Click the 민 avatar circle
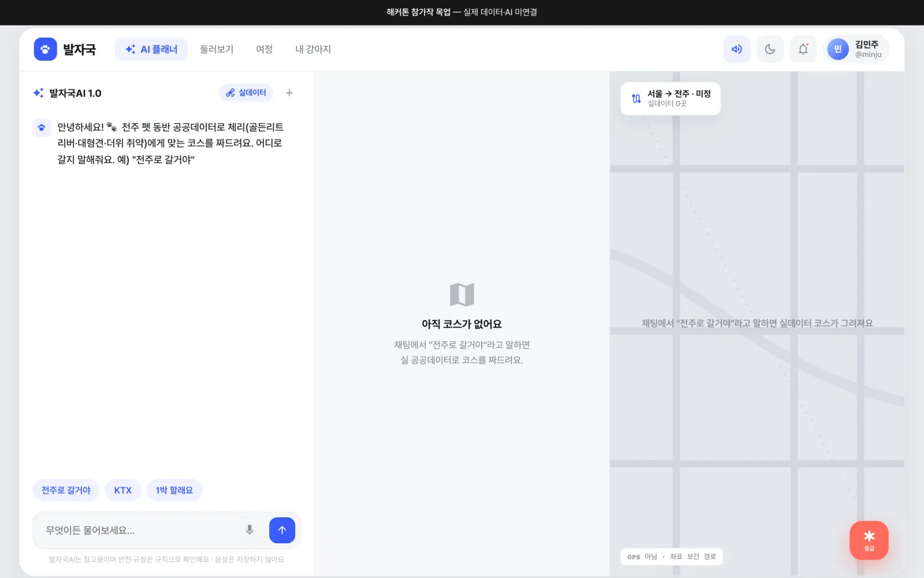The height and width of the screenshot is (578, 924). click(838, 49)
